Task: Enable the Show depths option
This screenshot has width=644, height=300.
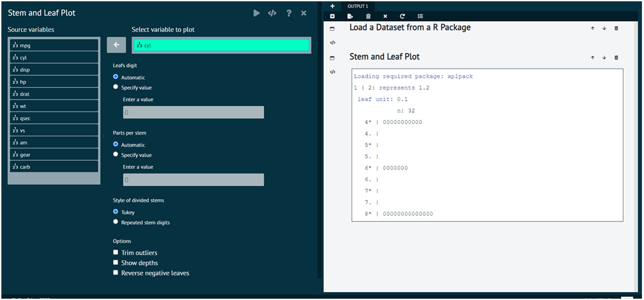Action: (x=116, y=262)
